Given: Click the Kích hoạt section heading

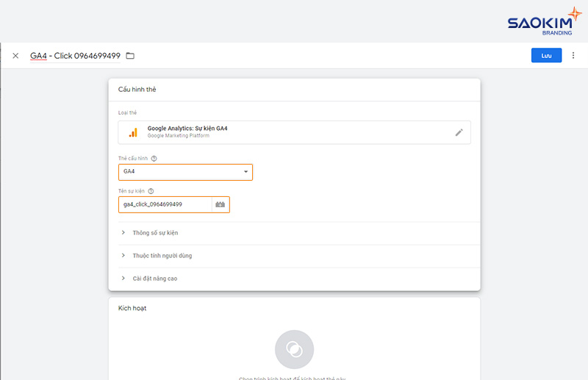Looking at the screenshot, I should click(132, 308).
